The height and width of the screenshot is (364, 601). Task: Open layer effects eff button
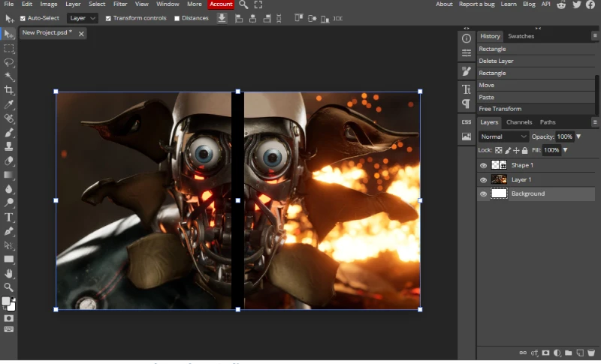534,353
